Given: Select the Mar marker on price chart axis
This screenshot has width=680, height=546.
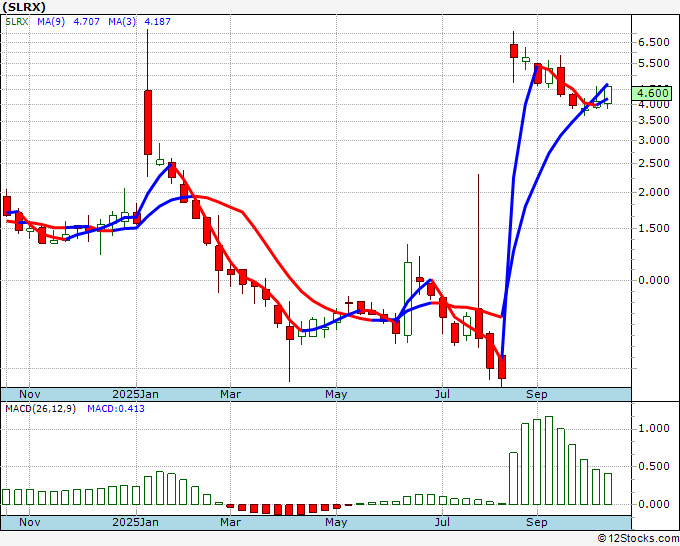Looking at the screenshot, I should tap(230, 394).
